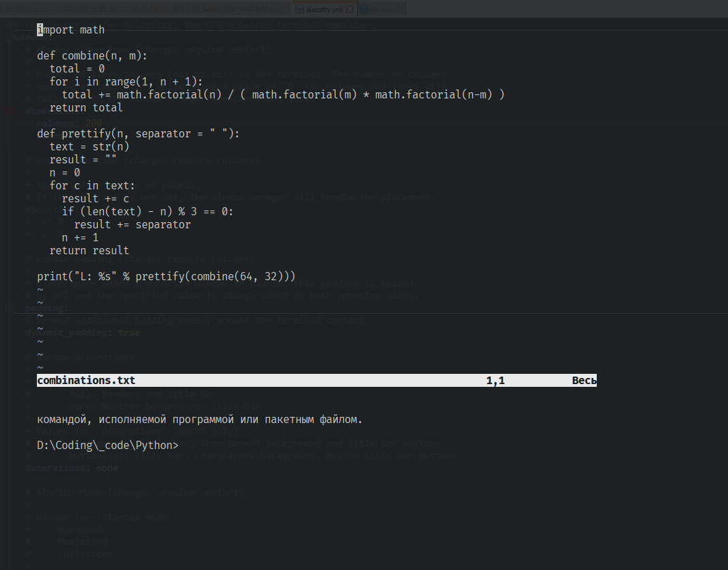Close the EURUSD .txt file tab

pyautogui.click(x=286, y=10)
